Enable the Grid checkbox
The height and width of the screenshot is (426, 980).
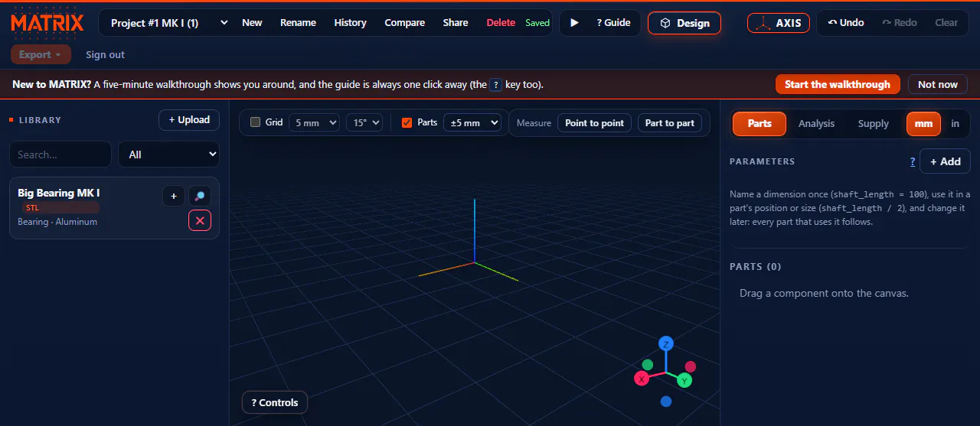[x=256, y=122]
